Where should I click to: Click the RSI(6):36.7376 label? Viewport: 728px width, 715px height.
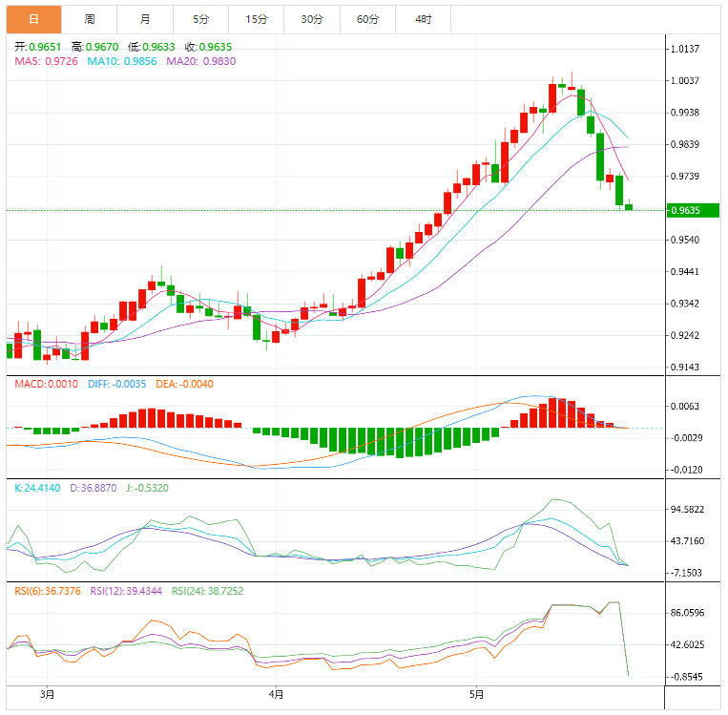pos(48,592)
